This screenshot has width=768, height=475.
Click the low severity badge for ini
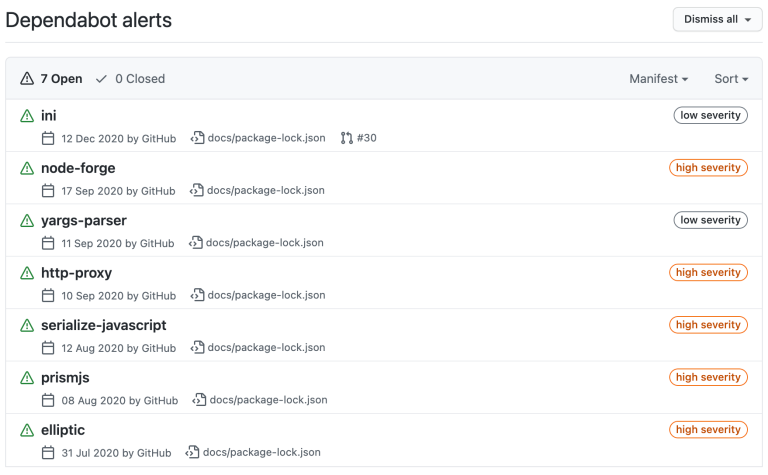click(x=710, y=115)
